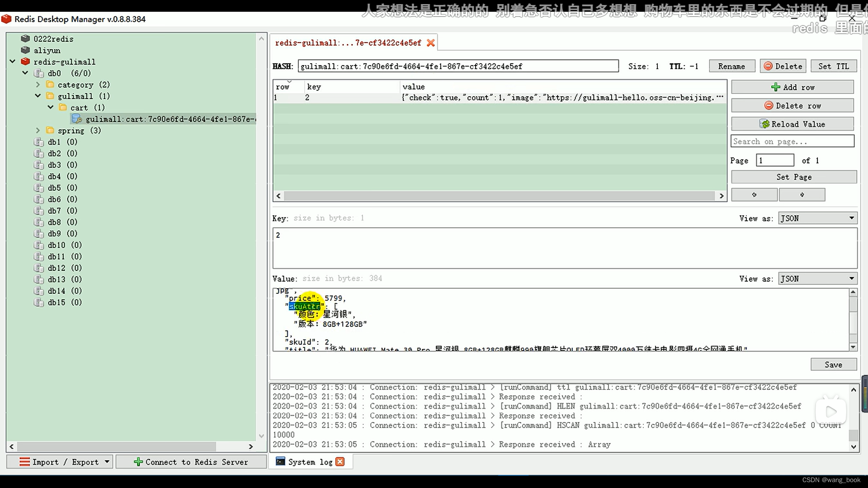The width and height of the screenshot is (868, 488).
Task: Select the db12 (0) database
Action: pos(65,268)
